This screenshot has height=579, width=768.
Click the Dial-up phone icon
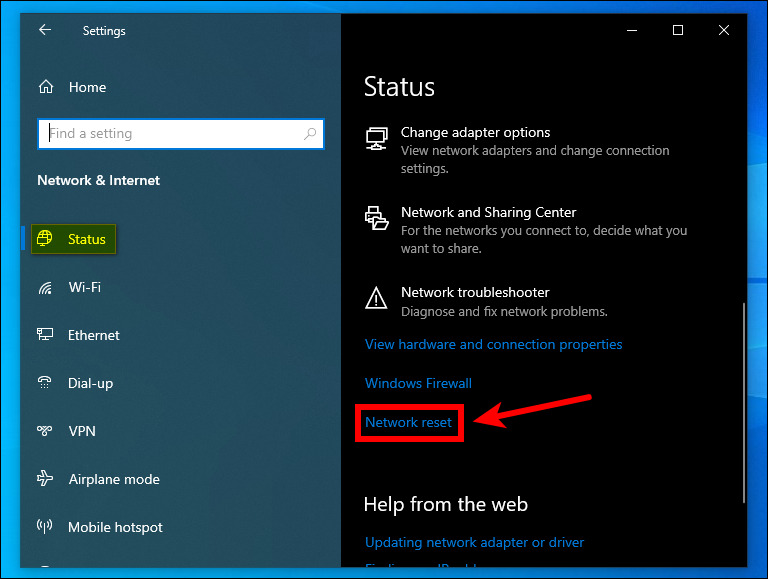[45, 382]
